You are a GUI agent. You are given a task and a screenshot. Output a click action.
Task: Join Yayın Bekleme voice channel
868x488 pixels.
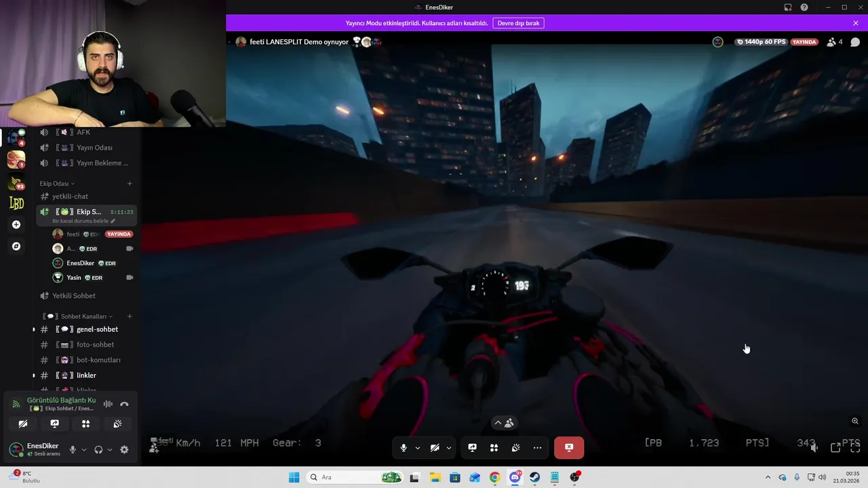click(87, 163)
